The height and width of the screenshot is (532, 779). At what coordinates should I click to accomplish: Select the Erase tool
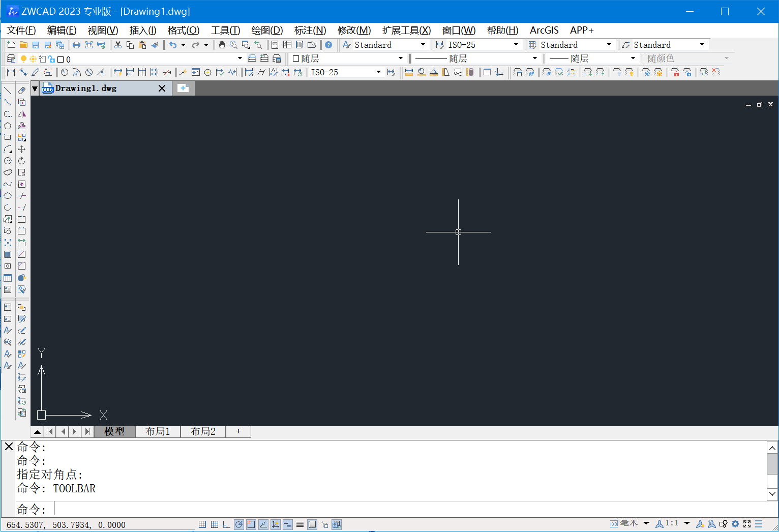pos(22,91)
